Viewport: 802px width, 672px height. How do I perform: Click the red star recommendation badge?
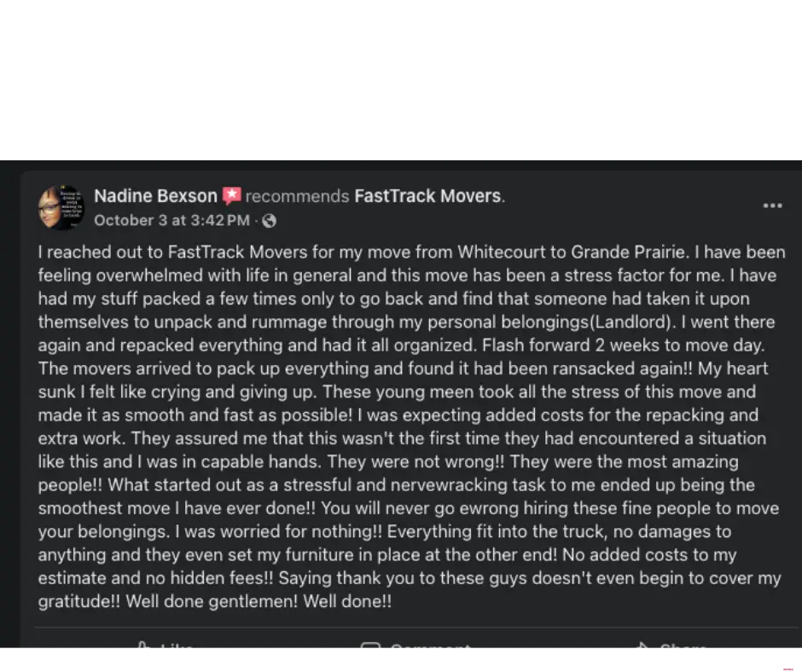[x=232, y=196]
